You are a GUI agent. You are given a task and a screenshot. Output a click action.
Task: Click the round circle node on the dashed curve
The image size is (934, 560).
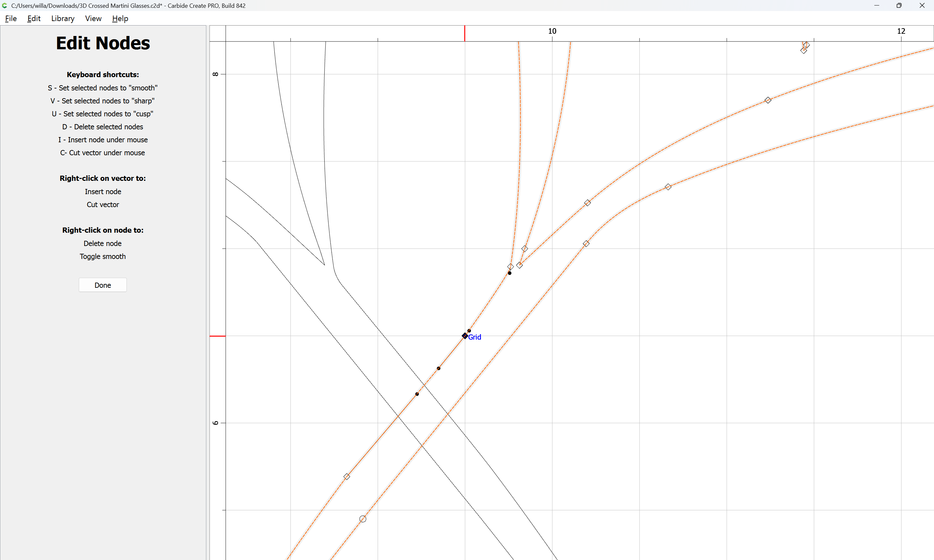[x=363, y=519]
